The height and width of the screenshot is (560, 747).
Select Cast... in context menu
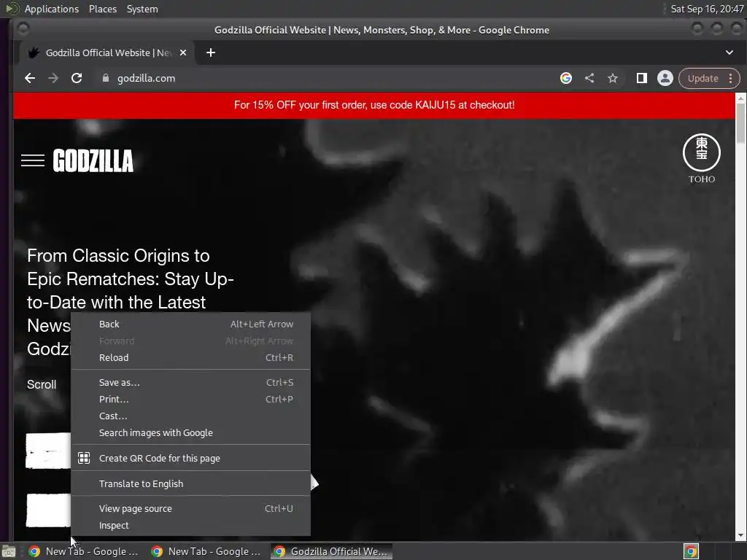(x=190, y=416)
